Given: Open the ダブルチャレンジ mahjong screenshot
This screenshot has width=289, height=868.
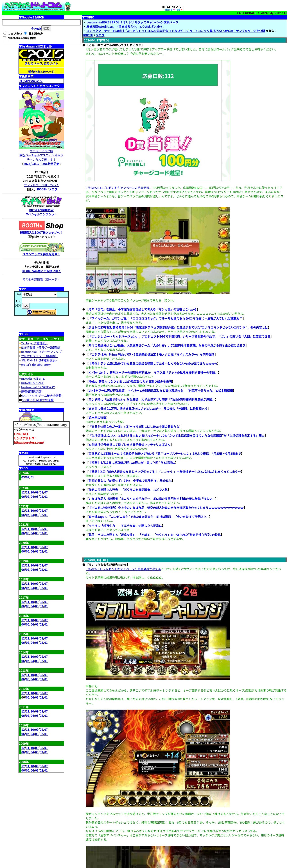Looking at the screenshot, I should coord(158,632).
